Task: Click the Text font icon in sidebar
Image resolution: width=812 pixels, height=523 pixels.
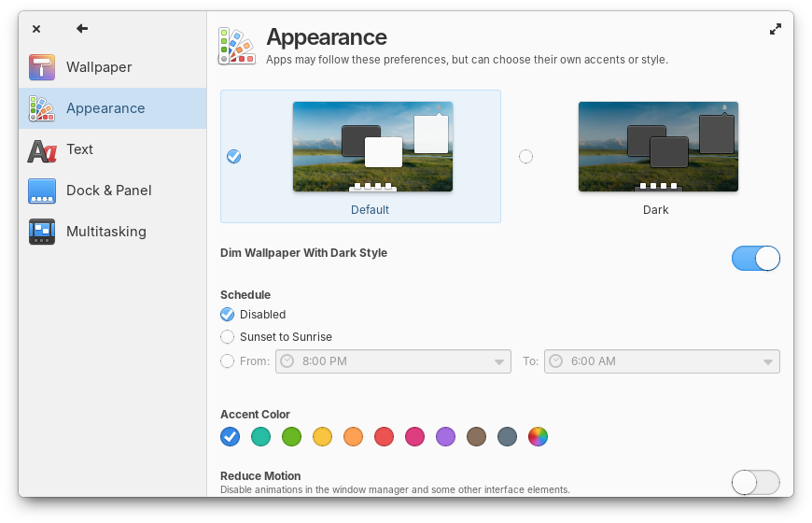Action: [x=42, y=150]
